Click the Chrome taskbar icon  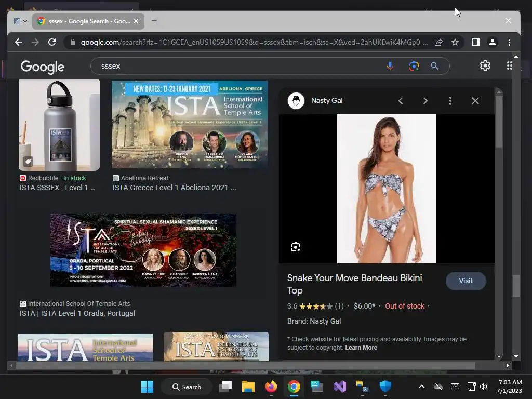[294, 387]
